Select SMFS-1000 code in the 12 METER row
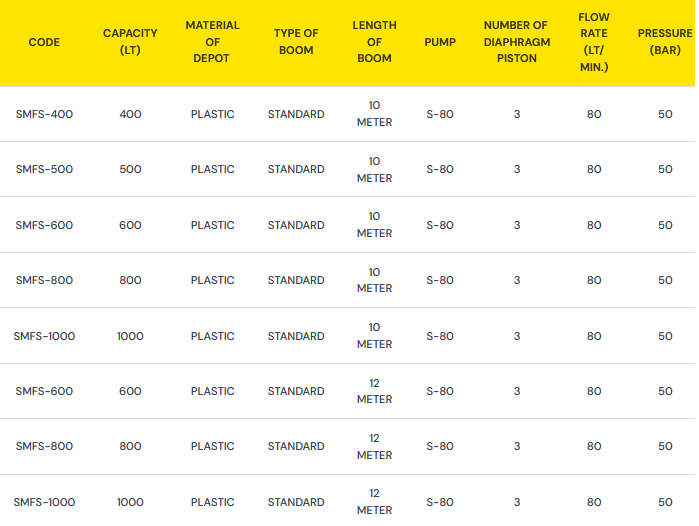 click(x=44, y=502)
